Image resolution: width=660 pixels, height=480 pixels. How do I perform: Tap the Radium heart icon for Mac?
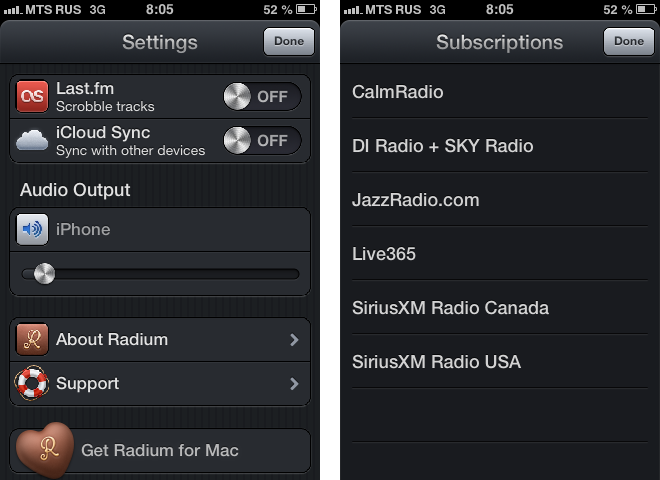[x=45, y=450]
